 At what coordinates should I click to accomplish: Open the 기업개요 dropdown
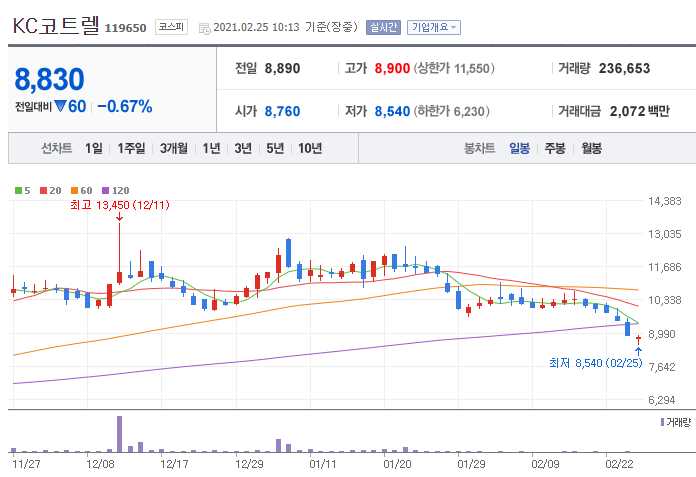coord(434,28)
